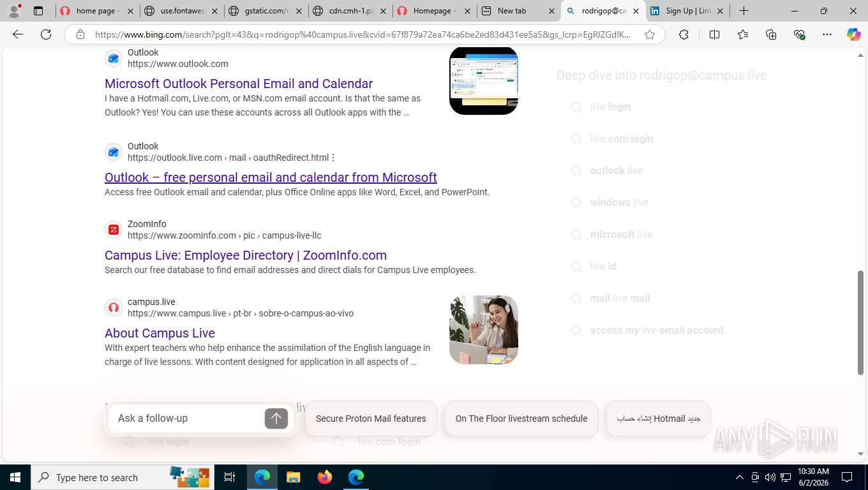Image resolution: width=868 pixels, height=490 pixels.
Task: Open the Collections icon
Action: [x=771, y=34]
